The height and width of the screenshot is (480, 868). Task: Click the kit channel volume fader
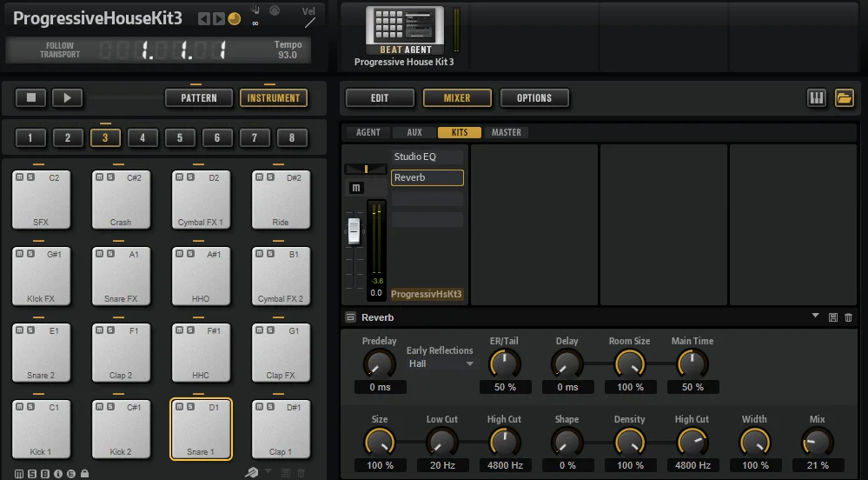tap(354, 230)
